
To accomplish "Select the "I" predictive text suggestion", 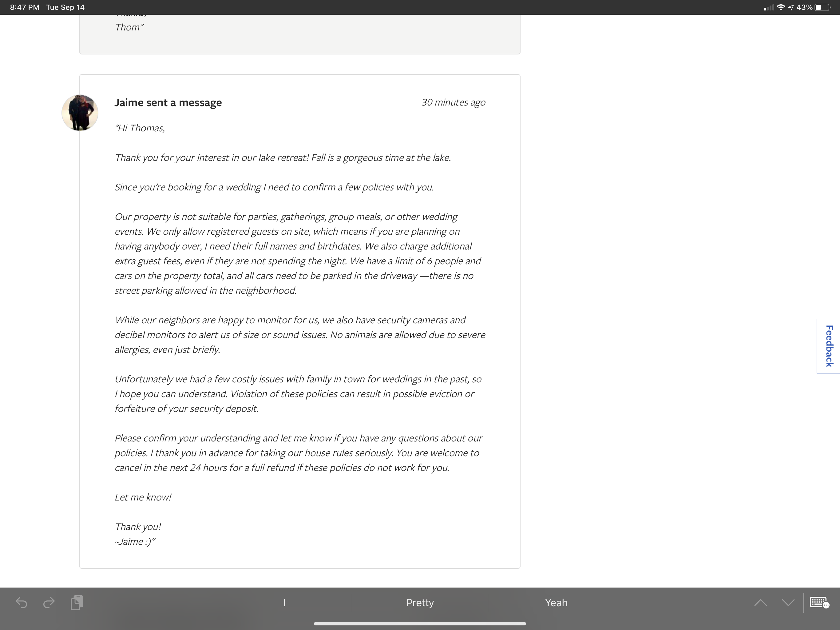I will (x=284, y=603).
